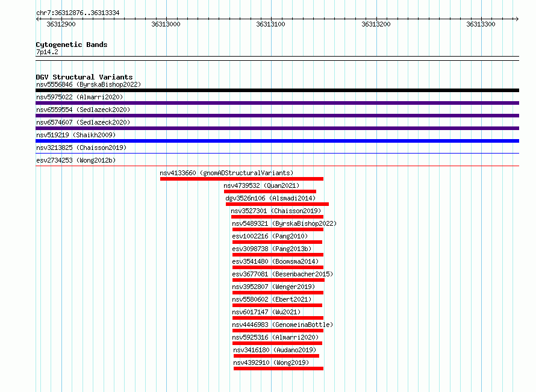Open nsv519219 (Shaikh2009) variant label

pos(76,135)
